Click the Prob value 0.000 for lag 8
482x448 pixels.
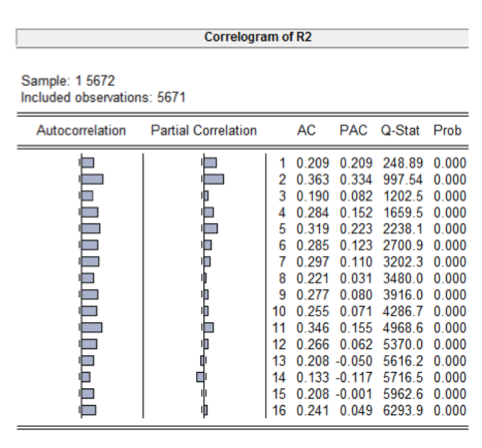point(450,278)
